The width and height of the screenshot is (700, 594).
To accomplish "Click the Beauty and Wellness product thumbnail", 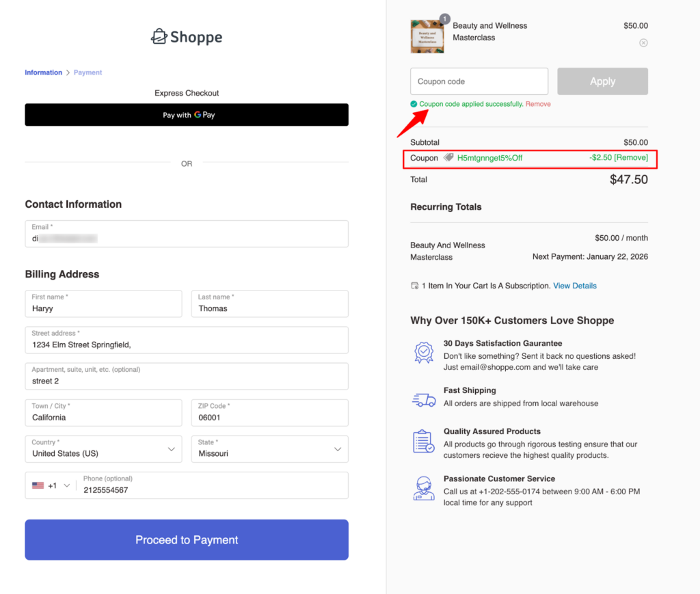I will click(427, 37).
